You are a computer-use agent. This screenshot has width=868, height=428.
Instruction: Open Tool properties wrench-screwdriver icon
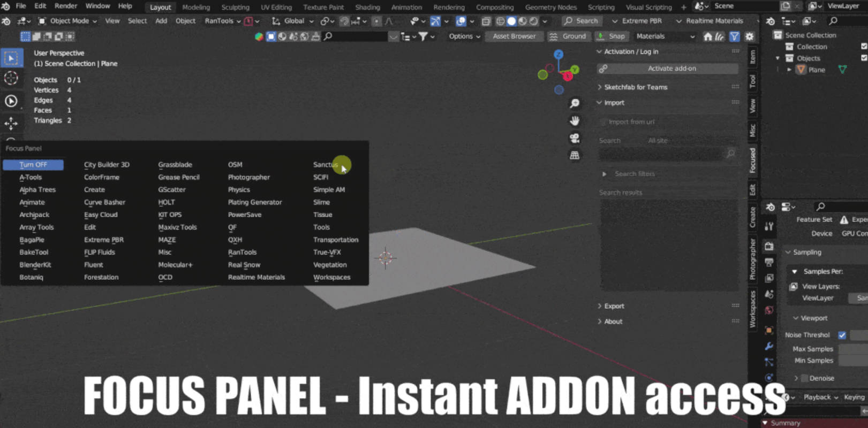(x=769, y=227)
